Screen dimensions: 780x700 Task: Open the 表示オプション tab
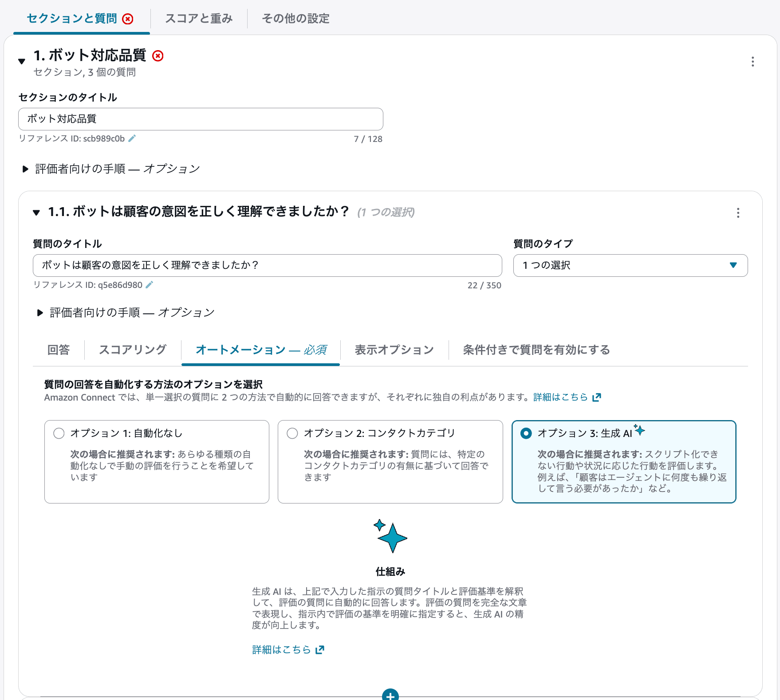click(x=394, y=350)
